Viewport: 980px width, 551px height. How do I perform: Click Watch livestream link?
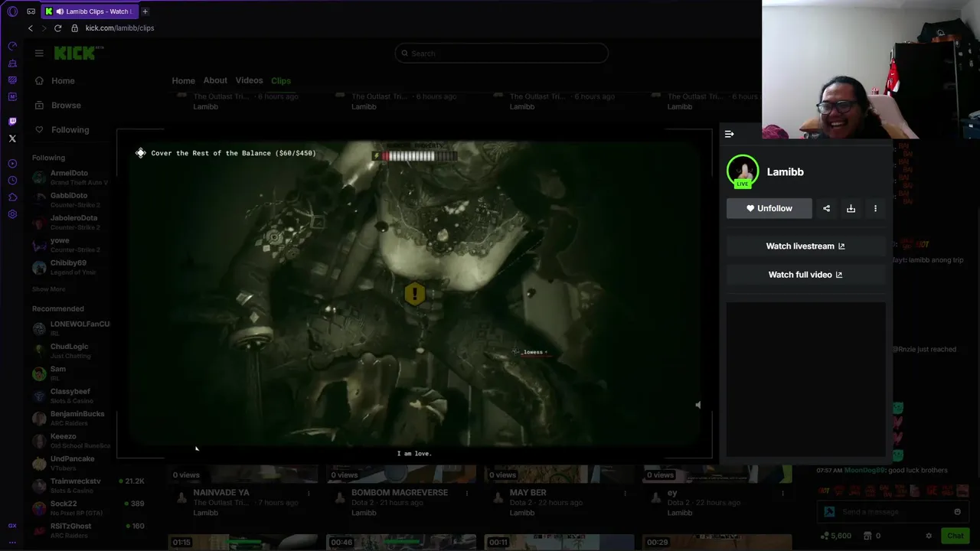point(805,246)
